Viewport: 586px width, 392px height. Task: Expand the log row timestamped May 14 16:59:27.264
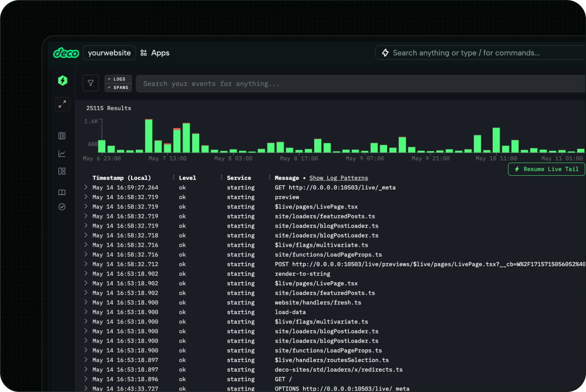pos(85,188)
